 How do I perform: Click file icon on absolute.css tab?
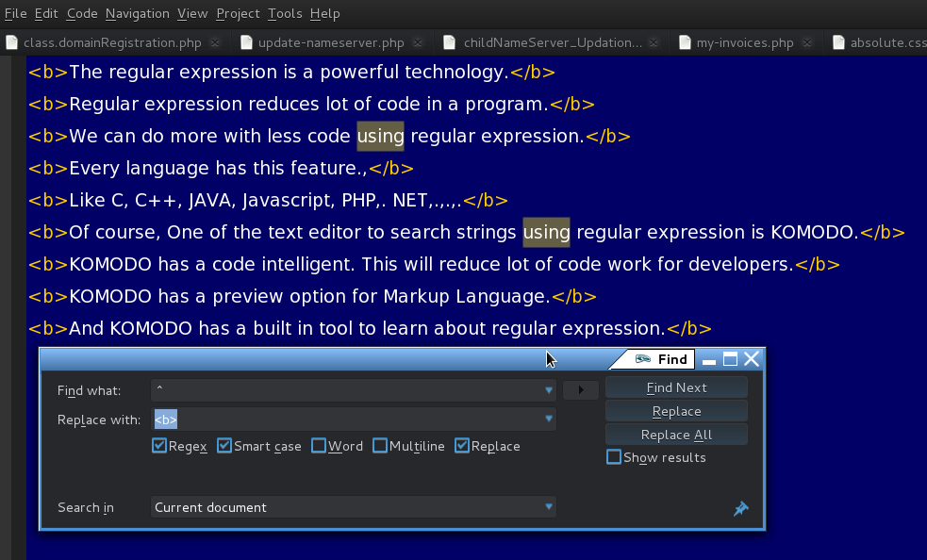pos(838,42)
